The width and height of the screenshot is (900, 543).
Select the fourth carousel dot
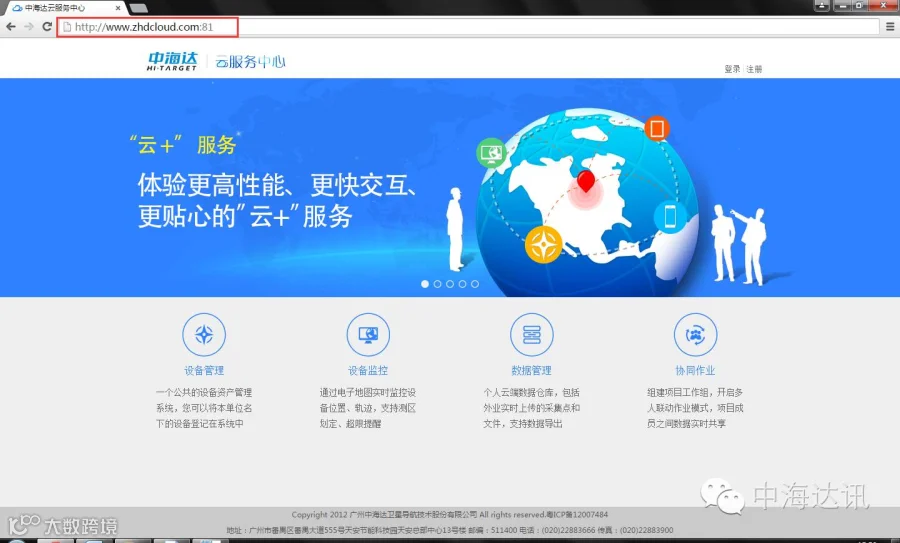(x=463, y=284)
